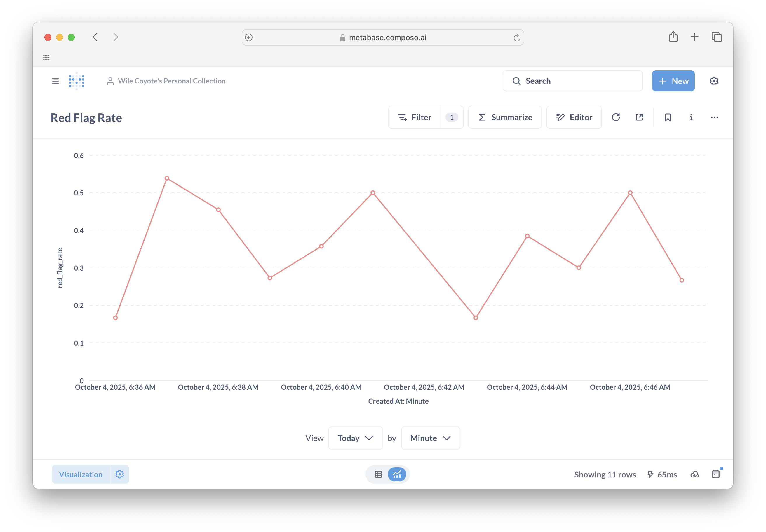Image resolution: width=766 pixels, height=532 pixels.
Task: Expand the Today time range dropdown
Action: coord(355,438)
